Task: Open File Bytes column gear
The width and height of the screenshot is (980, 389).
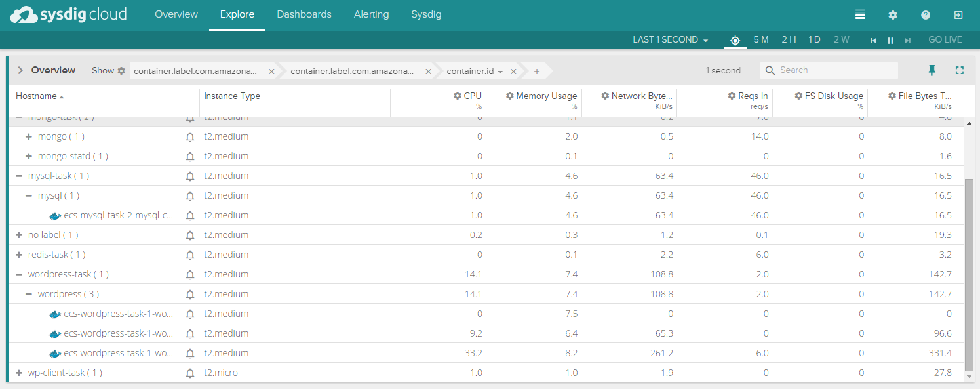Action: click(x=892, y=96)
